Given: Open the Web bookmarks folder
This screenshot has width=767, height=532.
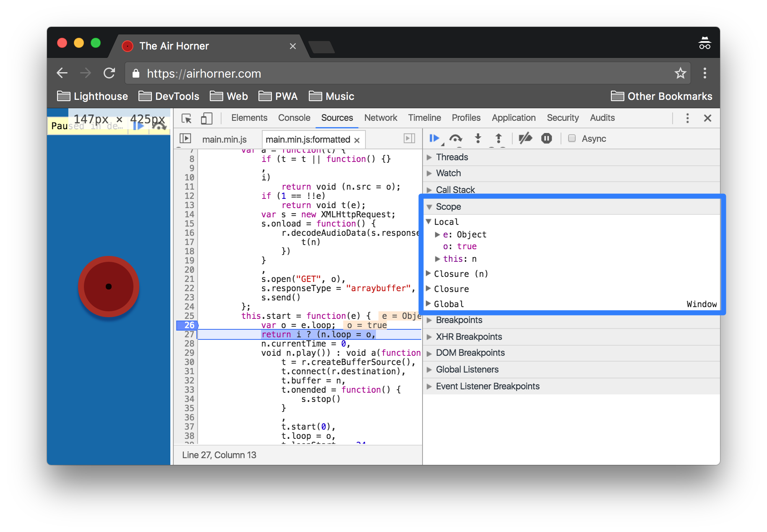Looking at the screenshot, I should 229,96.
